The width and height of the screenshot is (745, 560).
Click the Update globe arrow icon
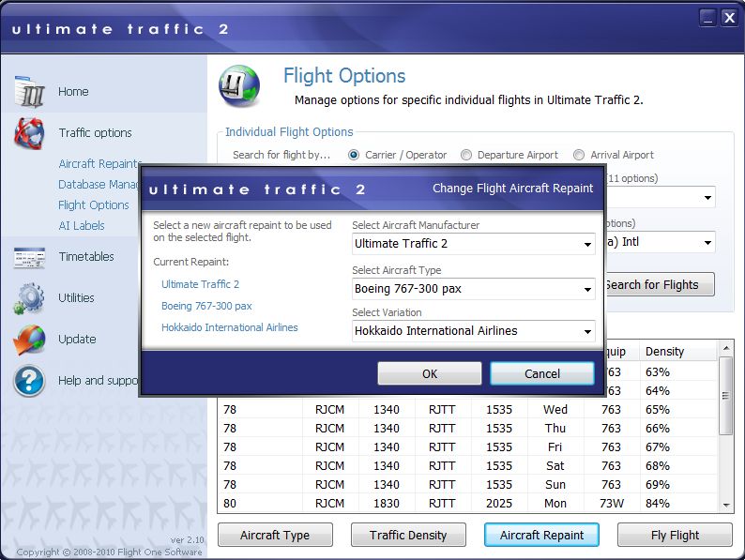[29, 340]
